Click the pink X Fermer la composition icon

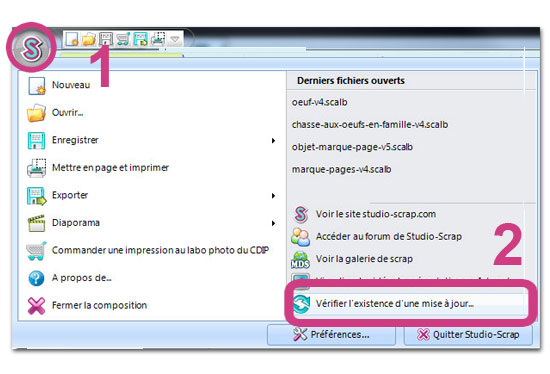point(36,306)
